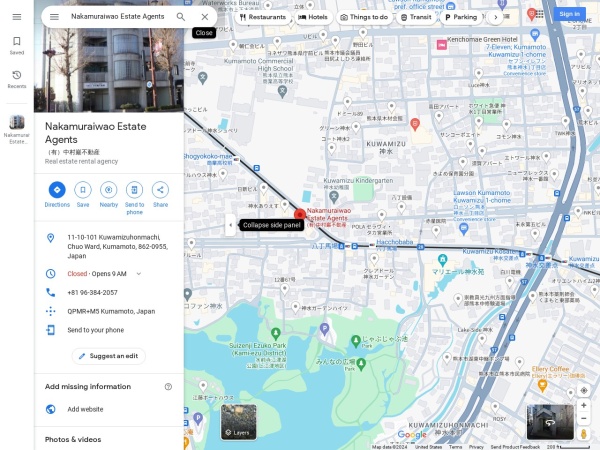Select the Hotels category chip

pos(313,17)
